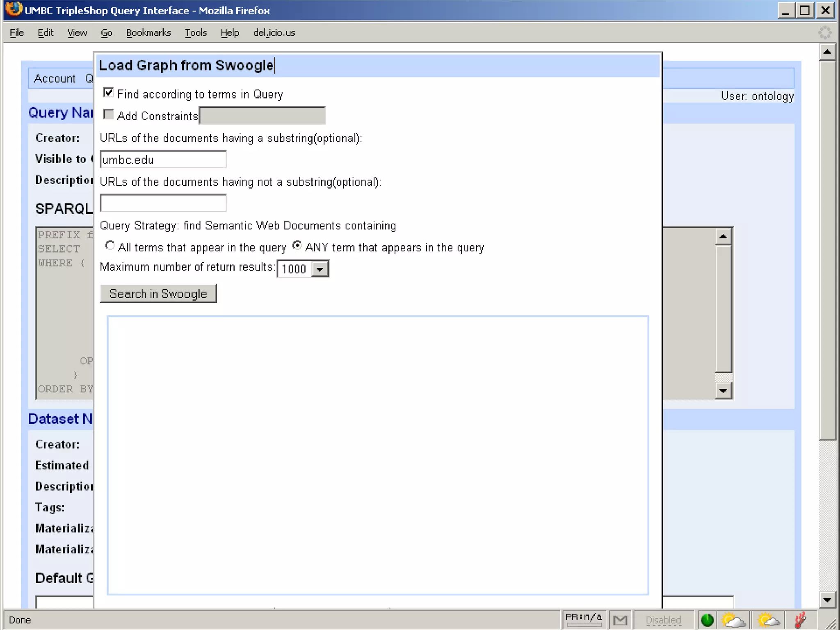
Task: Select All terms that appear radio option
Action: point(110,246)
